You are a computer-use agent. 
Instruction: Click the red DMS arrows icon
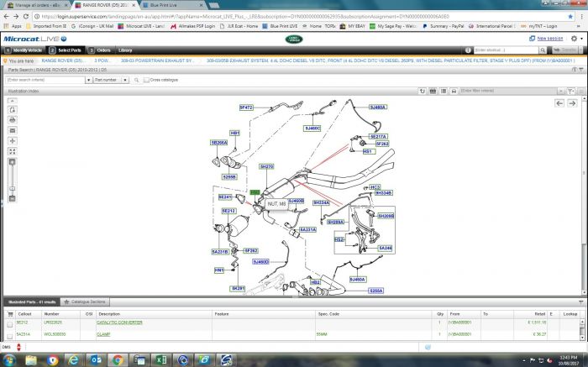[x=18, y=347]
